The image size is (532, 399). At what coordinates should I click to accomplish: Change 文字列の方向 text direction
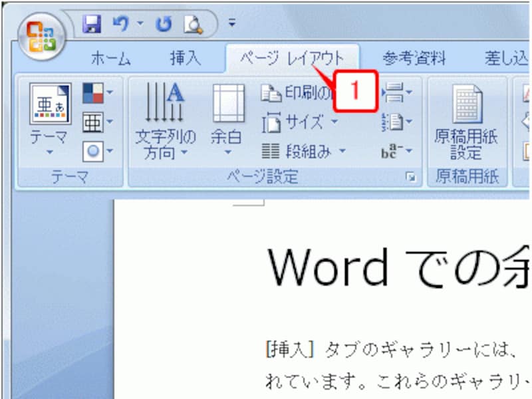[165, 121]
